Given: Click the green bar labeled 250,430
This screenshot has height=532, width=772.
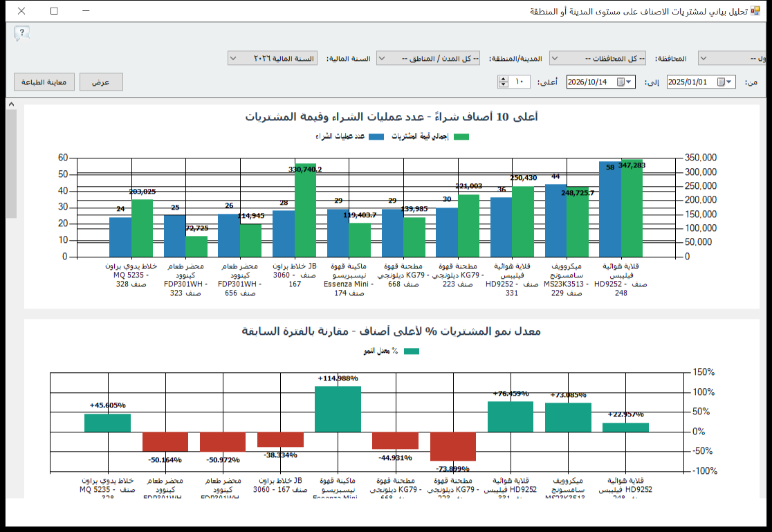Looking at the screenshot, I should (523, 222).
